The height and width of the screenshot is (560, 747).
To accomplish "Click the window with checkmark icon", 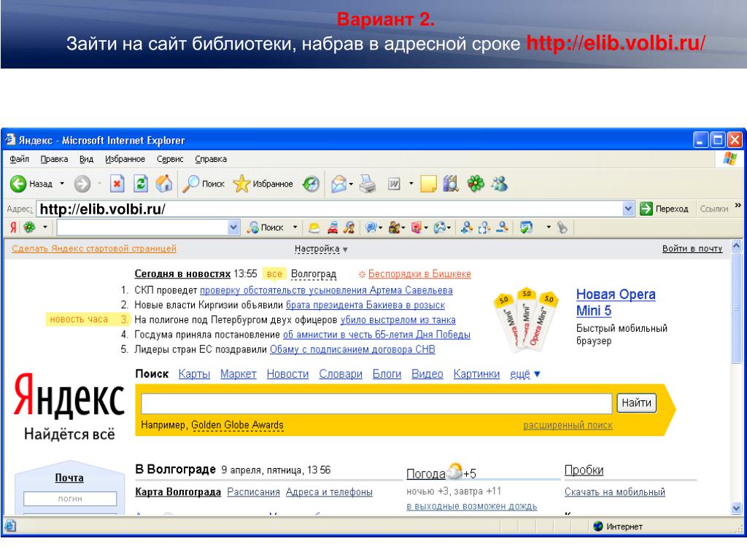I will click(526, 228).
